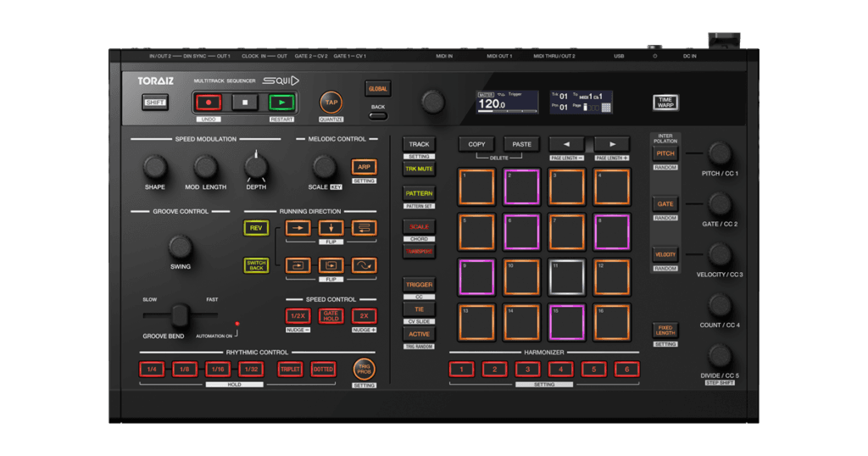
Task: Hit the white Stop button
Action: coord(245,103)
